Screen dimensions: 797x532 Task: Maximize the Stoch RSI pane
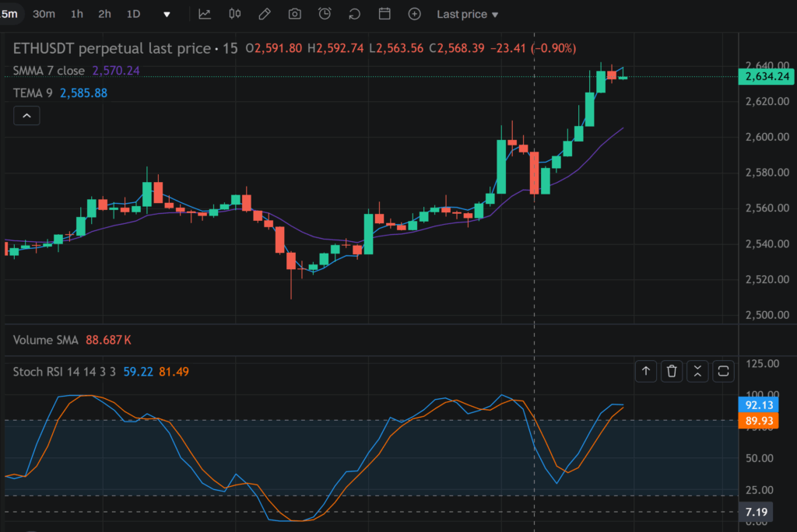pyautogui.click(x=697, y=371)
